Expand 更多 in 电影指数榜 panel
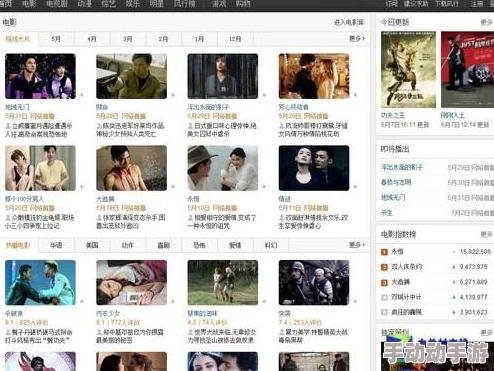The image size is (494, 371). tap(487, 234)
